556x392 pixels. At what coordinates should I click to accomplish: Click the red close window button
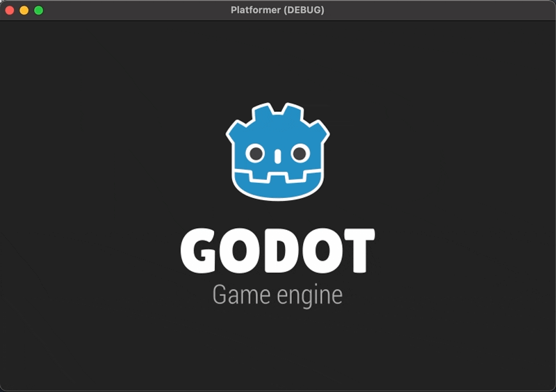click(x=10, y=10)
